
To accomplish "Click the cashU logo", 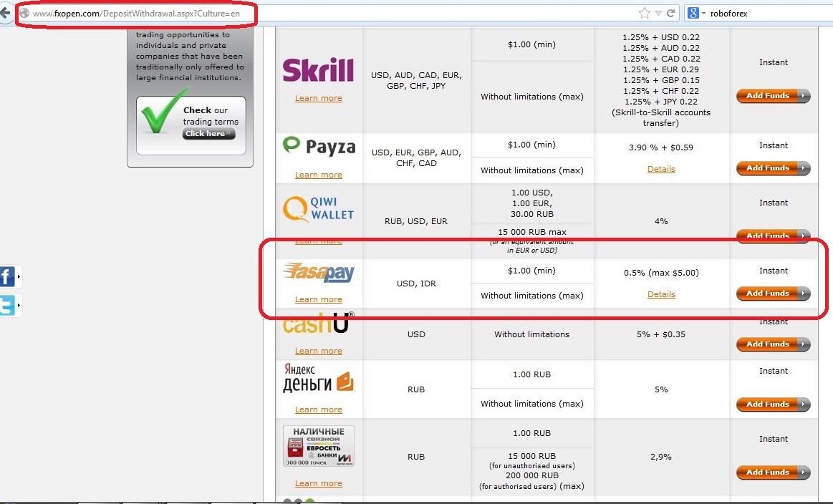I will (318, 323).
